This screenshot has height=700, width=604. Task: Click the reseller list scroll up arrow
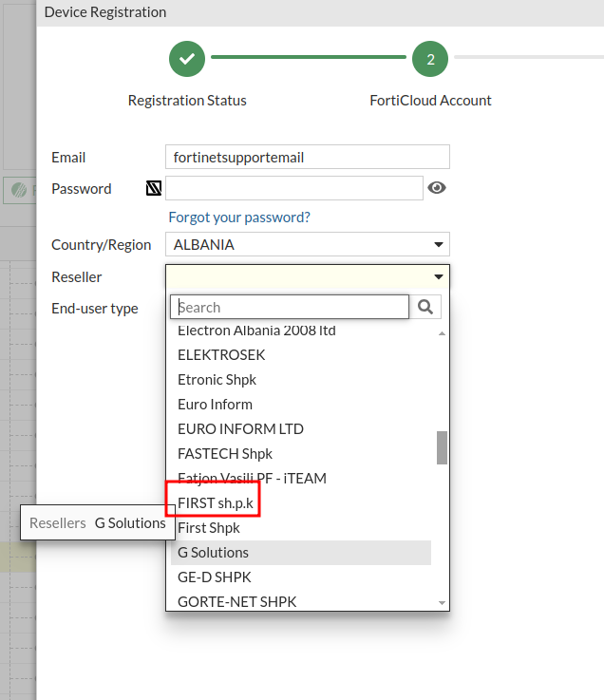coord(442,333)
